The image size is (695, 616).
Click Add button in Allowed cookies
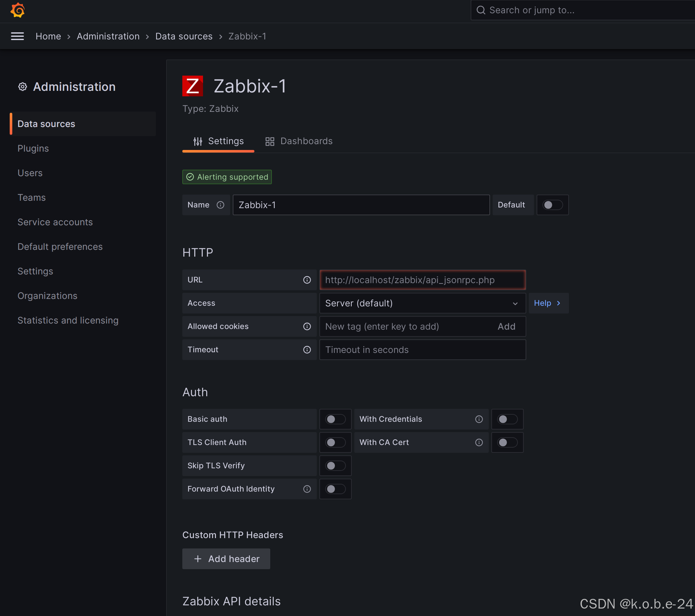506,327
